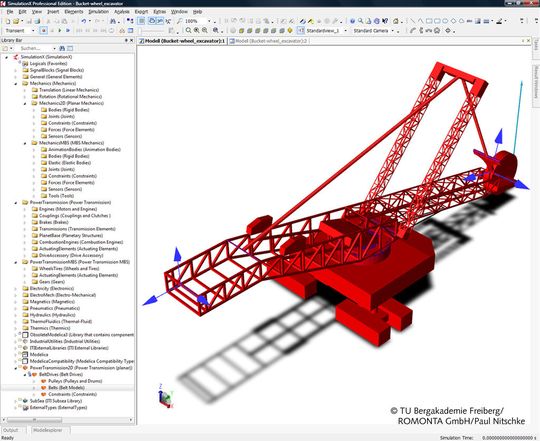This screenshot has width=540, height=441.
Task: Open the Extras menu
Action: (x=159, y=12)
